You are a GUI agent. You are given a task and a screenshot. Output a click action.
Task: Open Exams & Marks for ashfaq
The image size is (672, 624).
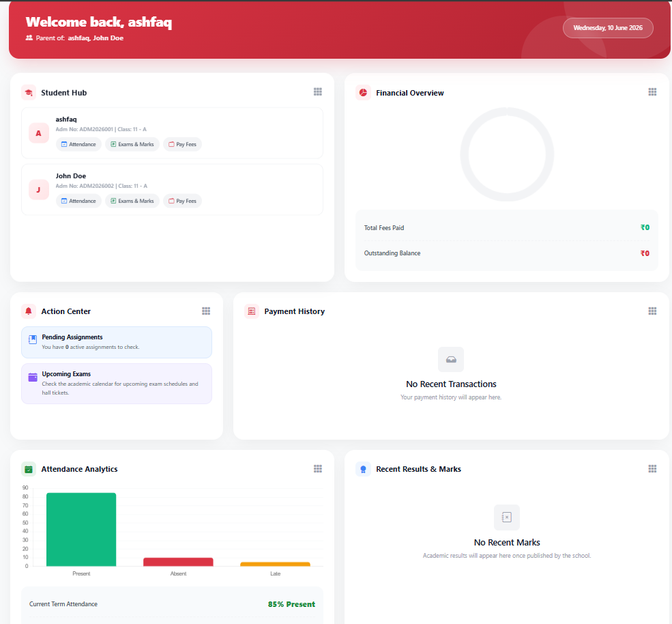132,145
